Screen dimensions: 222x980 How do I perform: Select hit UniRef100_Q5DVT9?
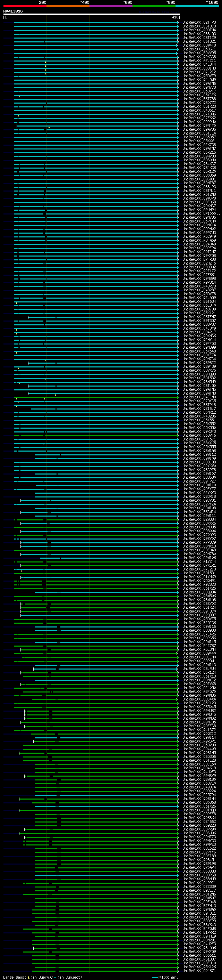199,76
